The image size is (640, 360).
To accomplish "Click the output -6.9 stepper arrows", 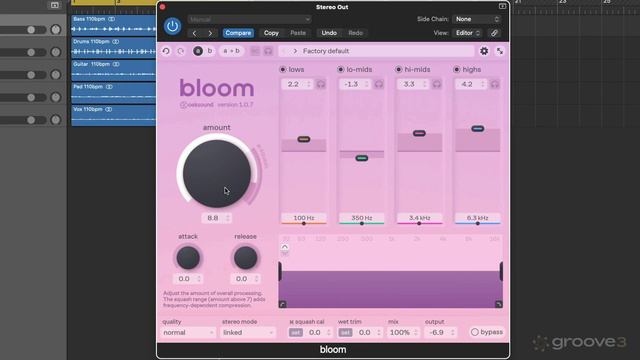I will pos(452,333).
